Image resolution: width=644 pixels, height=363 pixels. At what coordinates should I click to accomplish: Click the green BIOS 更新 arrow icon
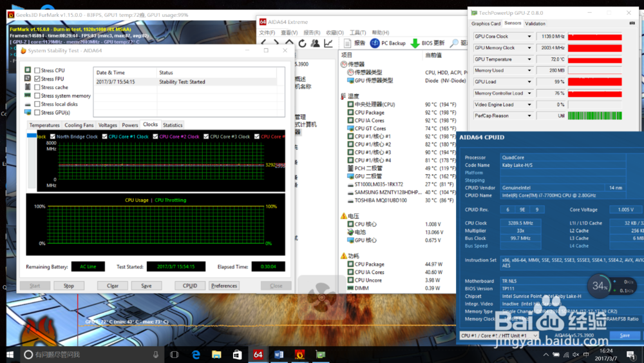pos(415,43)
